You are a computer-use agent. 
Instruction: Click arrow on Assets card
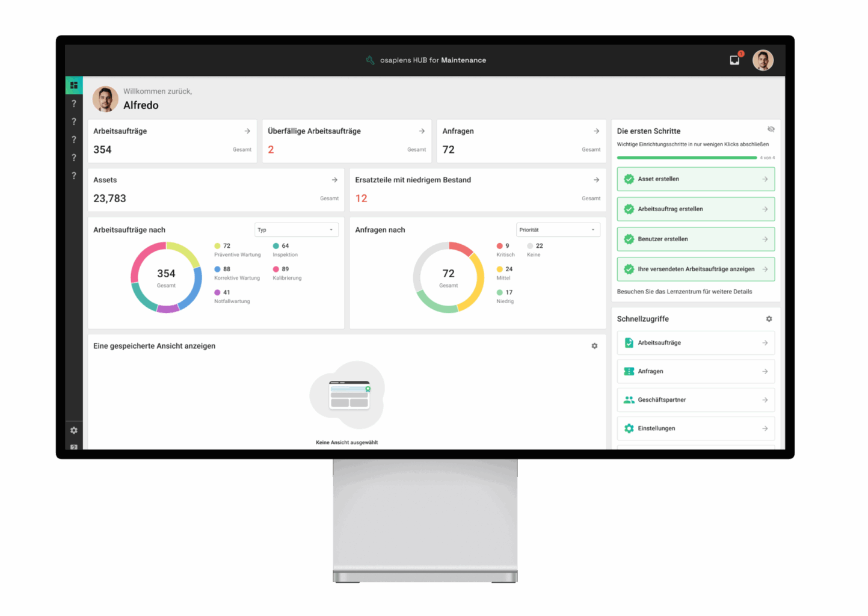pyautogui.click(x=334, y=180)
